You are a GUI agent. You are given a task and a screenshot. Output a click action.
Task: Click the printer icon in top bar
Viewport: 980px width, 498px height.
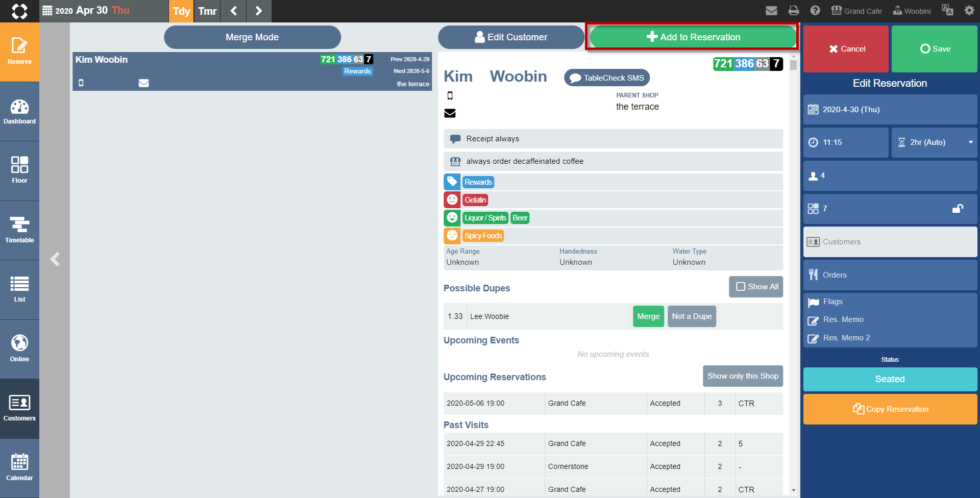(x=793, y=11)
